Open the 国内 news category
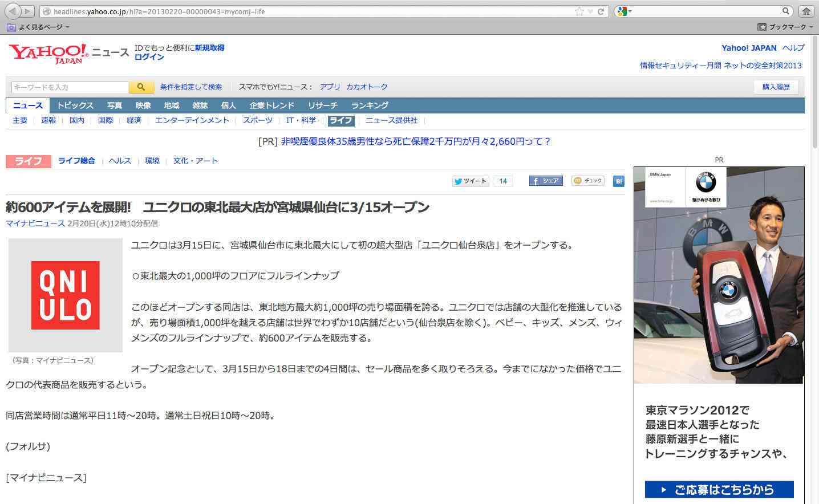 click(x=77, y=120)
